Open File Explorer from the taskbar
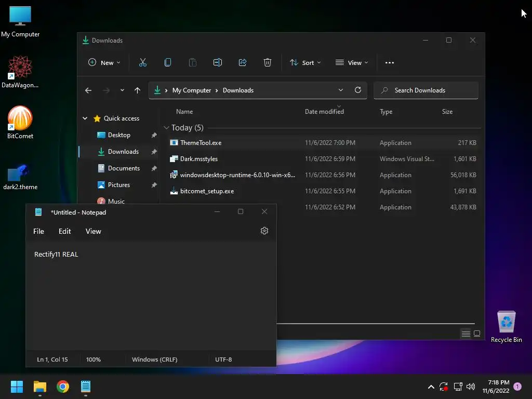Image resolution: width=532 pixels, height=399 pixels. click(x=39, y=387)
